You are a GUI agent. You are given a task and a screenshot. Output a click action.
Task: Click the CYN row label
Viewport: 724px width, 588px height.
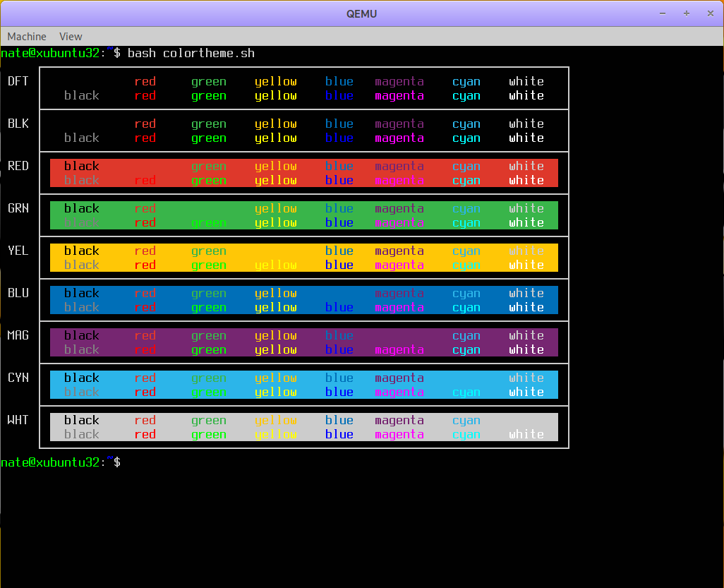pyautogui.click(x=18, y=378)
